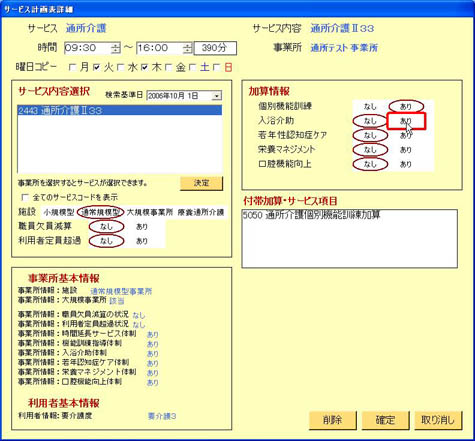Set 若年性認知症ケア to あり

coord(406,135)
